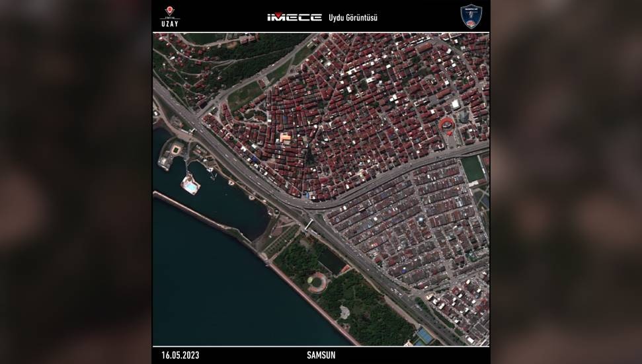Viewport: 642px width, 364px height.
Task: Click the green sports field on right edge
Action: coord(473,169)
